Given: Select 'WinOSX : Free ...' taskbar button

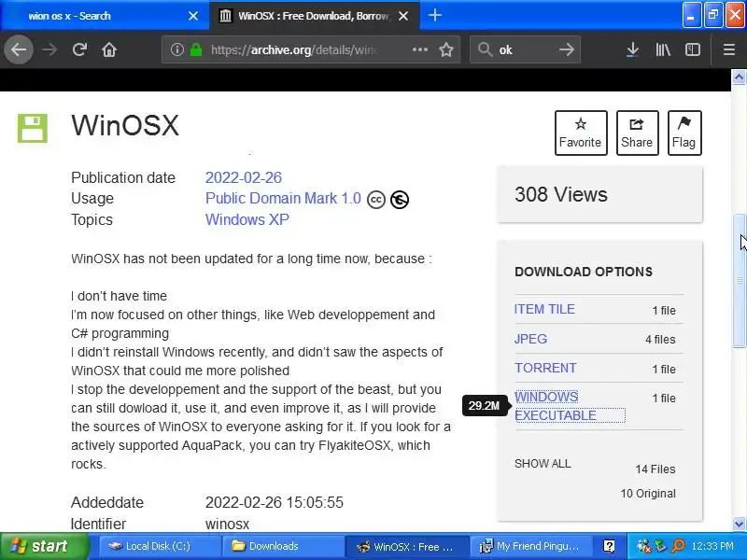Looking at the screenshot, I should click(x=406, y=546).
